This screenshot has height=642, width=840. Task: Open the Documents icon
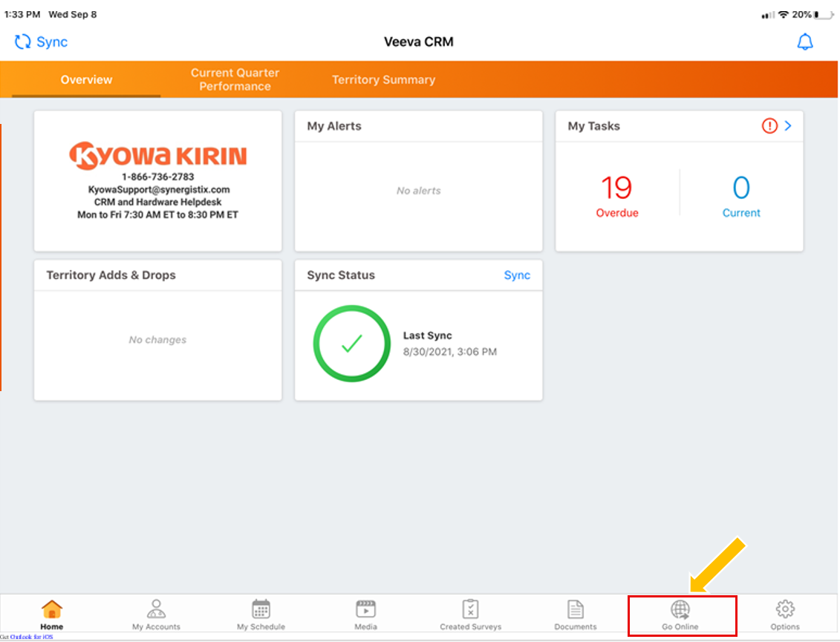click(576, 609)
